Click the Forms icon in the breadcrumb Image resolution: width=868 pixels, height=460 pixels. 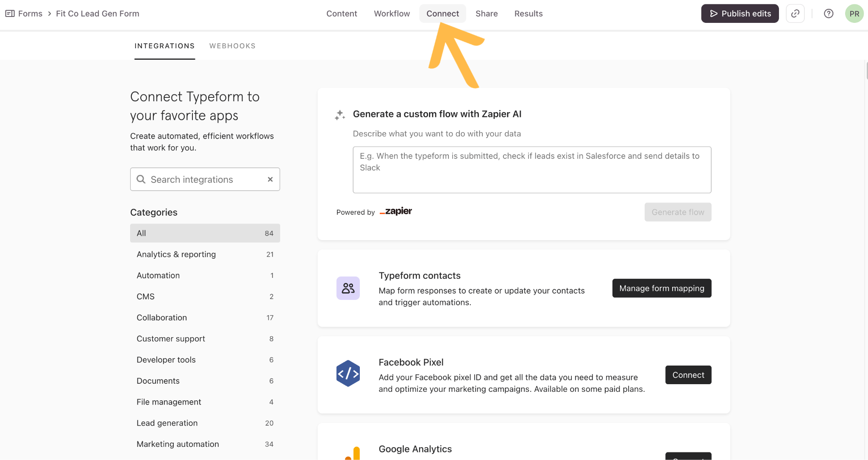tap(10, 14)
